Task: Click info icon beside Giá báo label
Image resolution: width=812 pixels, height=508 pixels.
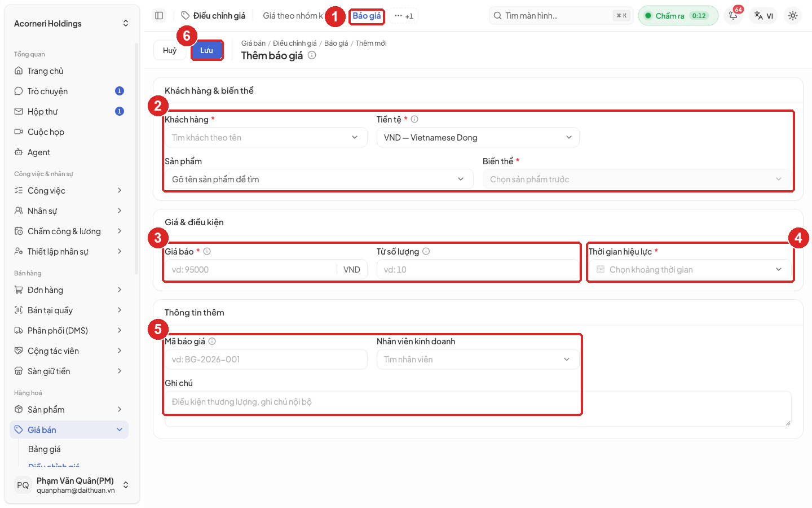Action: pos(207,251)
